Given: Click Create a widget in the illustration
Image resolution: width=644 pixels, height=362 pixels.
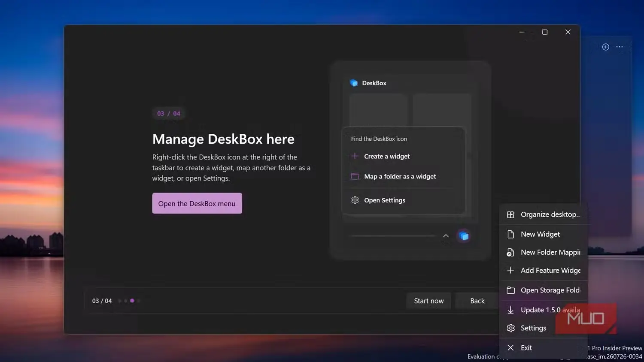Looking at the screenshot, I should (387, 156).
